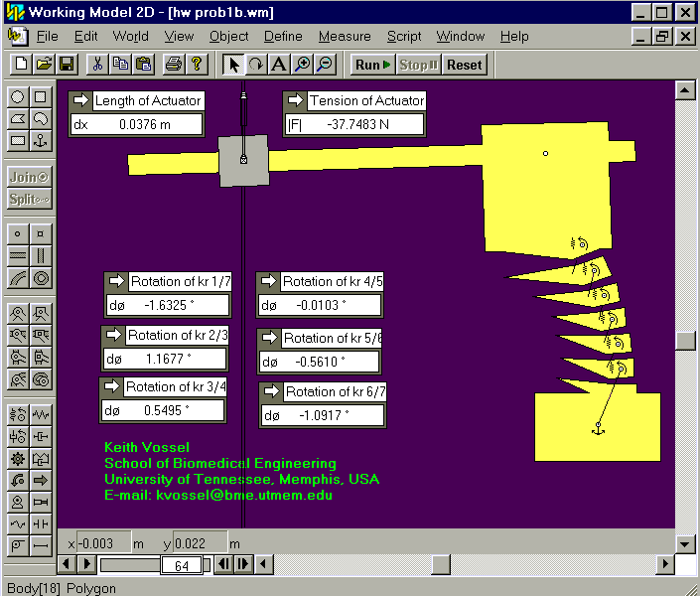The image size is (700, 596).
Task: Click the Split button
Action: 30,199
